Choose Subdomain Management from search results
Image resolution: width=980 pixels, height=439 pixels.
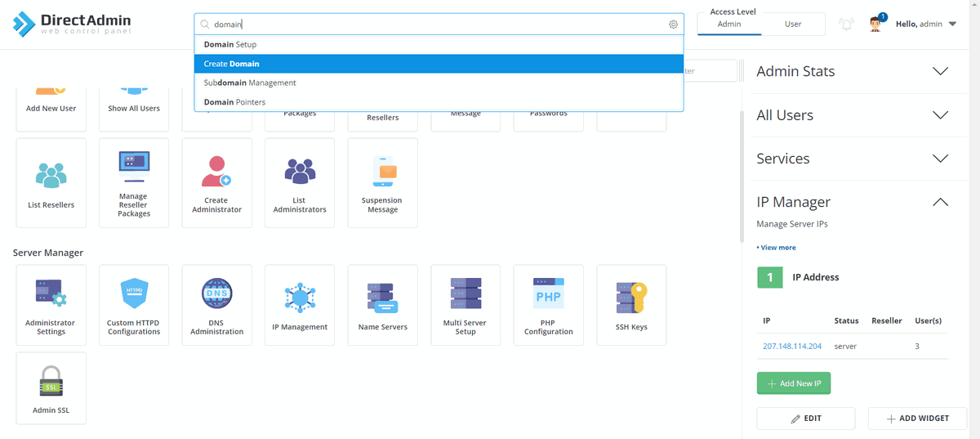point(439,83)
